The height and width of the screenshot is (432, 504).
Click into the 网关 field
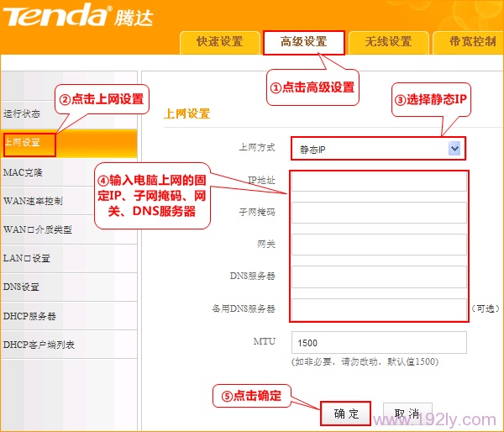point(379,245)
